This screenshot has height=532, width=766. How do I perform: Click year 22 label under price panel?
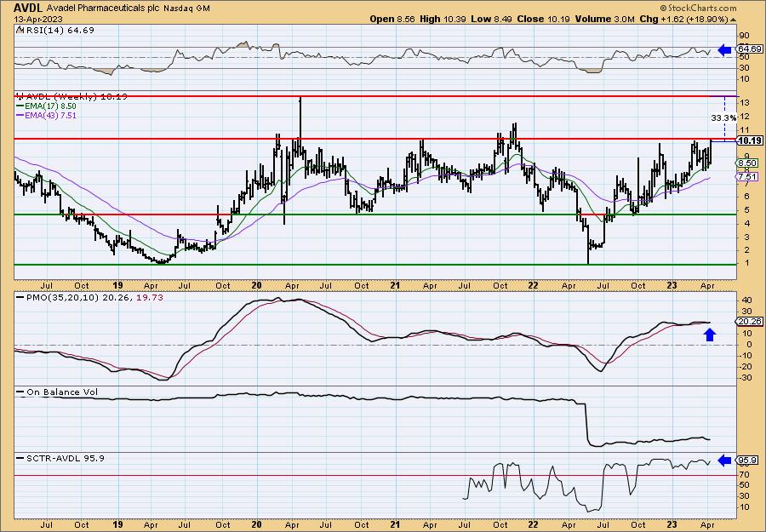point(534,285)
